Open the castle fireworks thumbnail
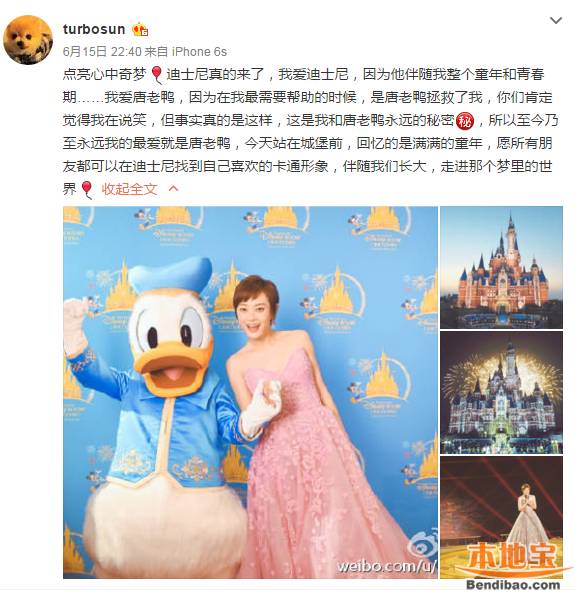The image size is (575, 597). pos(501,393)
